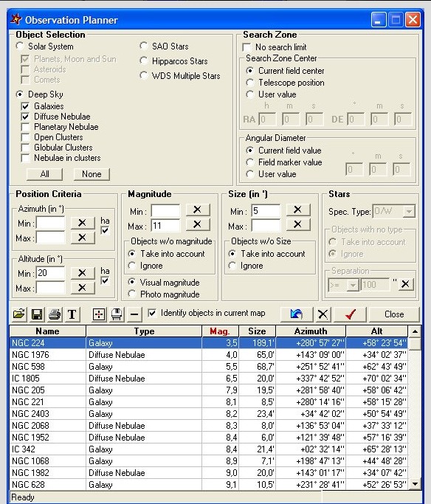Click the minus remove-object icon
The height and width of the screenshot is (504, 431).
coord(134,314)
